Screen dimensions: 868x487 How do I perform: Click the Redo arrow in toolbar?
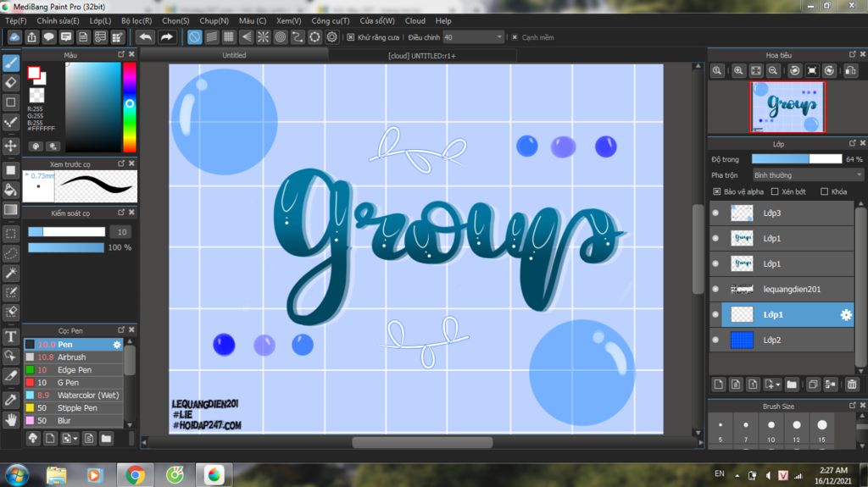click(x=167, y=37)
